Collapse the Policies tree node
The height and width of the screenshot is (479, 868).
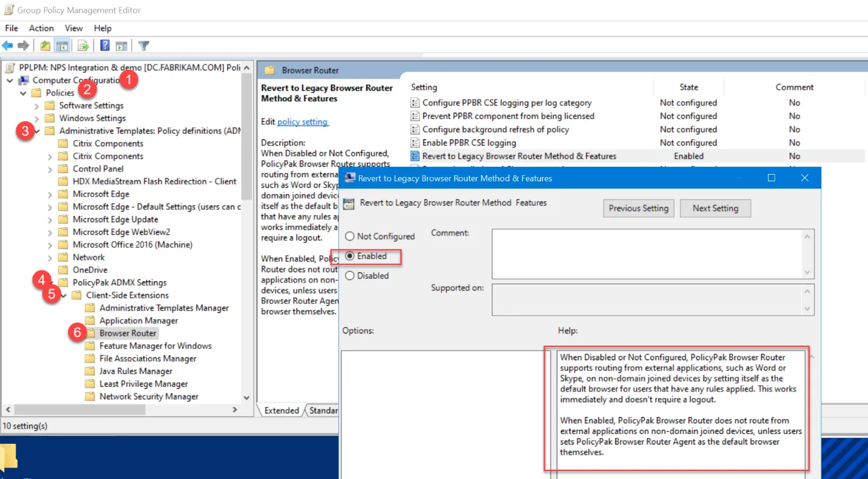point(23,93)
